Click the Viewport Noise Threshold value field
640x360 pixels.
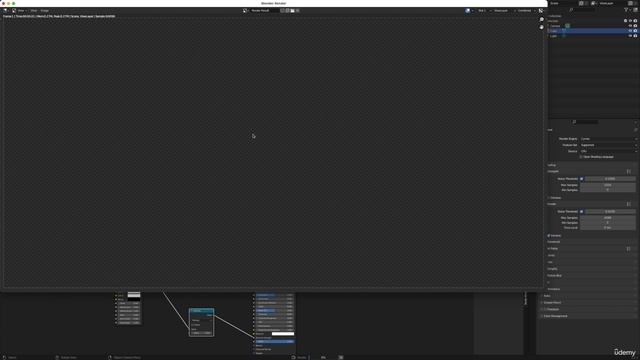coord(610,179)
